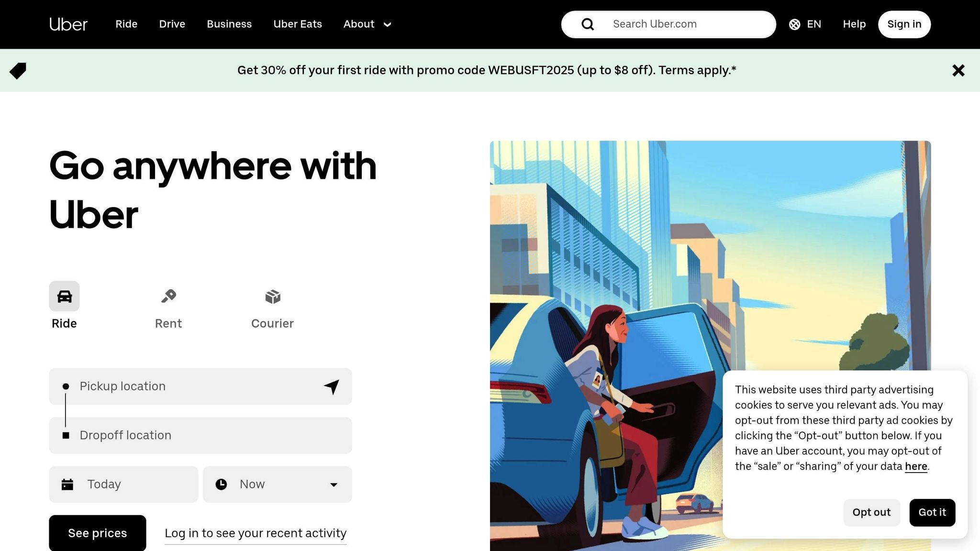Focus the Search Uber.com field
This screenshot has height=551, width=980.
668,24
